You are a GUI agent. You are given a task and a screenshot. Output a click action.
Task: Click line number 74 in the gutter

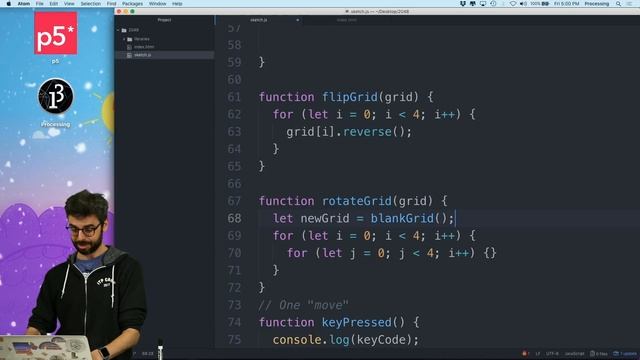(234, 322)
